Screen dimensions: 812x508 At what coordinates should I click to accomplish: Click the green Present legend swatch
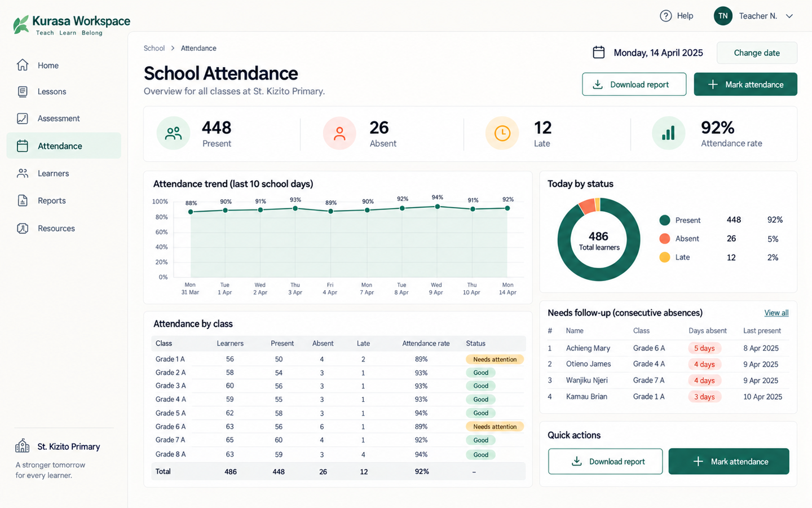pyautogui.click(x=665, y=220)
